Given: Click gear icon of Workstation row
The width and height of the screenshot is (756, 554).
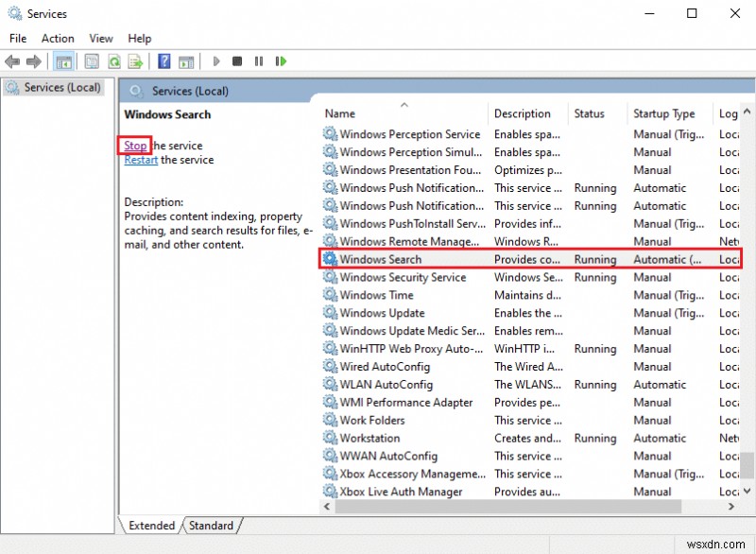Looking at the screenshot, I should click(330, 438).
